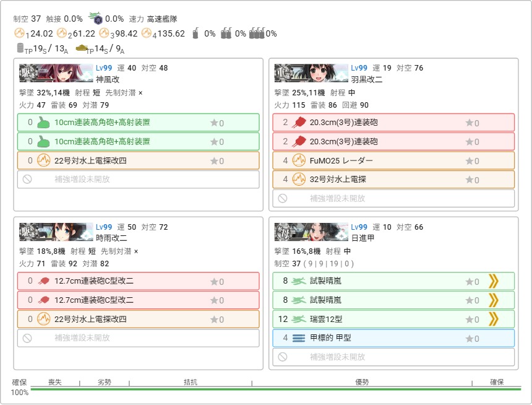This screenshot has height=405, width=532.
Task: Click the 日進甲 ship banner image
Action: [311, 232]
